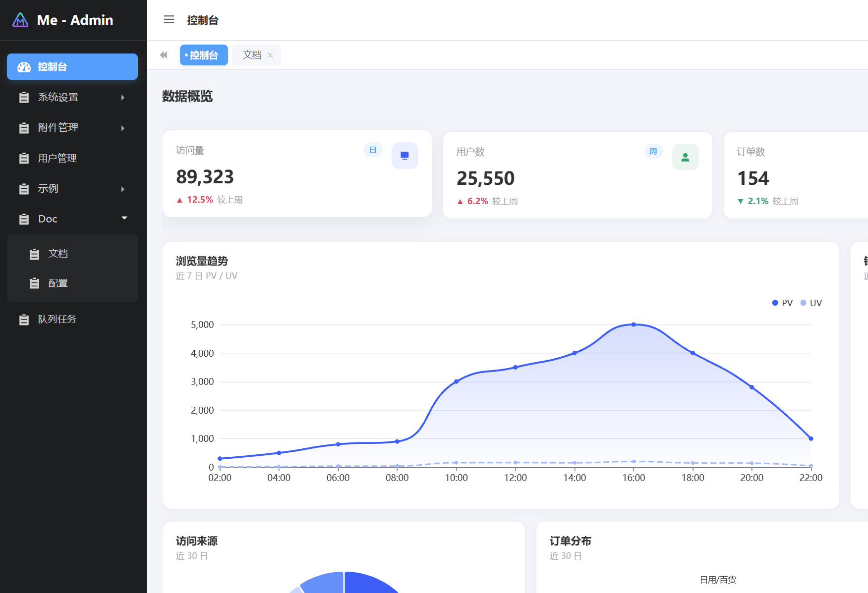The width and height of the screenshot is (868, 593).
Task: Click the clipboard icon beside 示例
Action: (24, 189)
